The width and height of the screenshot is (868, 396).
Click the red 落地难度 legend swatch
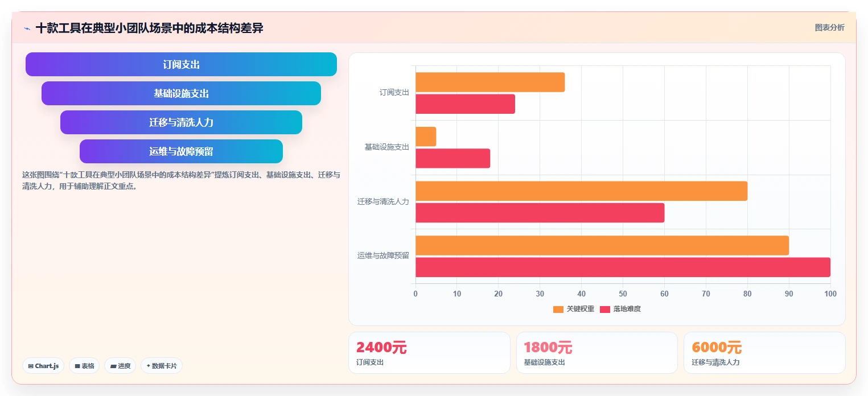[605, 310]
